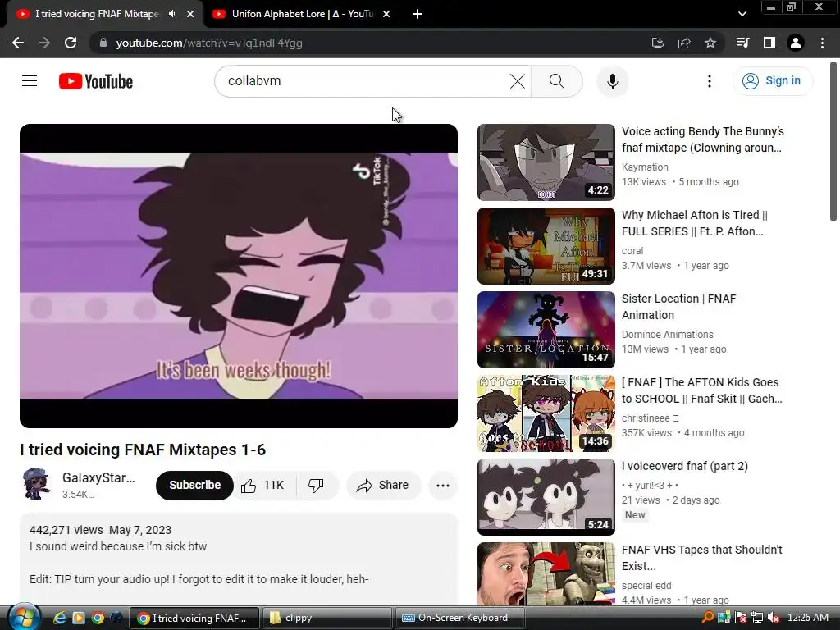This screenshot has width=840, height=630.
Task: Install app icon in address bar
Action: [x=657, y=43]
